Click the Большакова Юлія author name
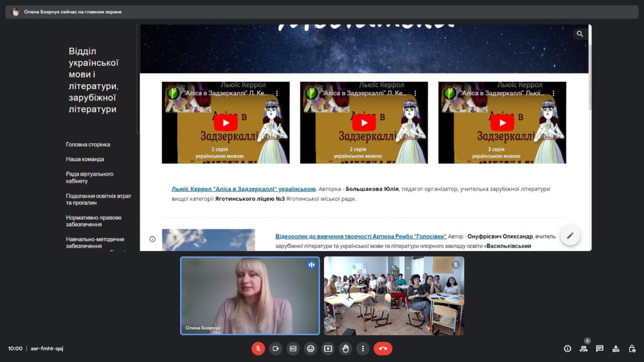Screen dimensions: 644x362 (372, 189)
